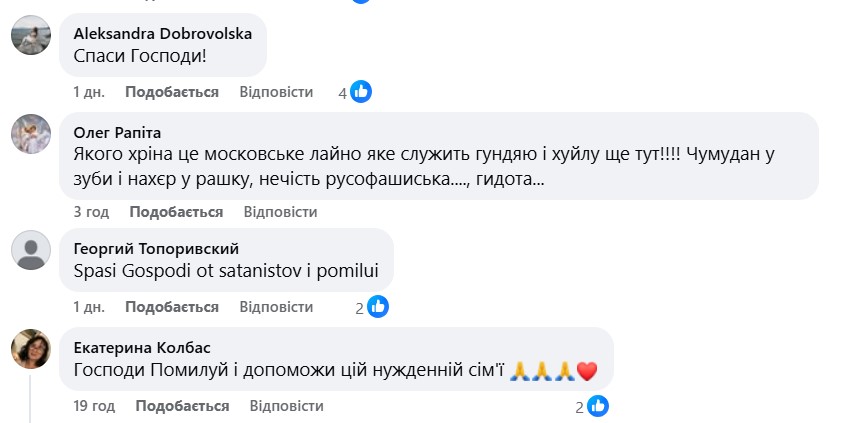Open Екатерина Колбас's name link
This screenshot has width=843, height=423.
(144, 347)
